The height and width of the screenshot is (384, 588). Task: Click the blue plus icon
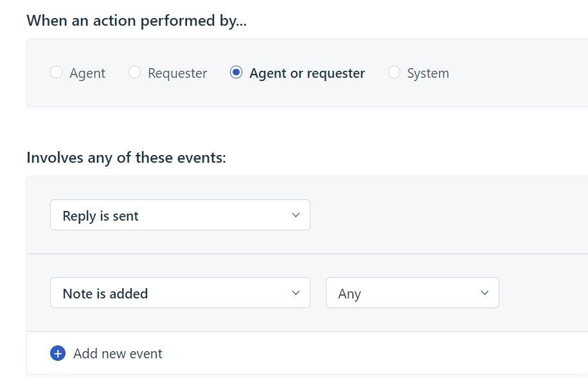[58, 353]
